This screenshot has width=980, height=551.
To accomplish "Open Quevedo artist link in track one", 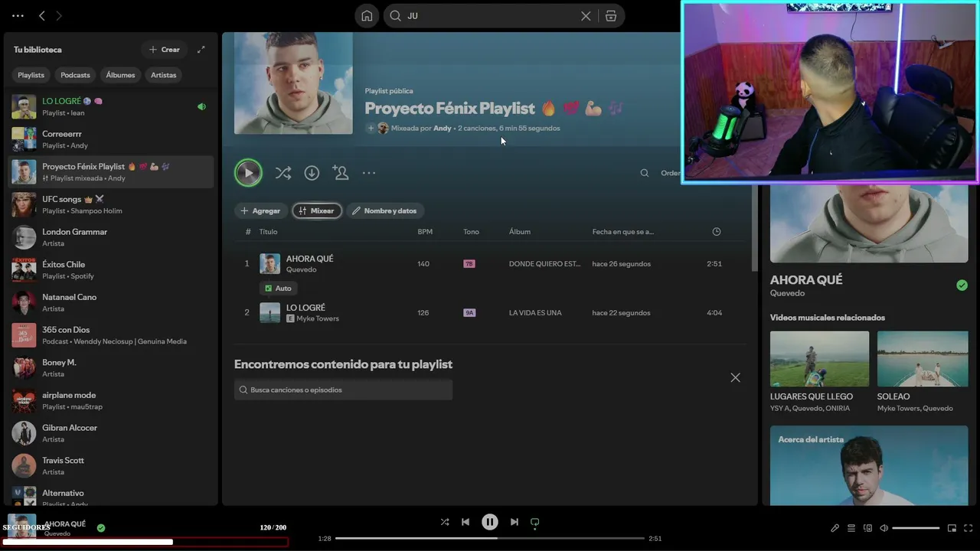I will click(x=301, y=270).
